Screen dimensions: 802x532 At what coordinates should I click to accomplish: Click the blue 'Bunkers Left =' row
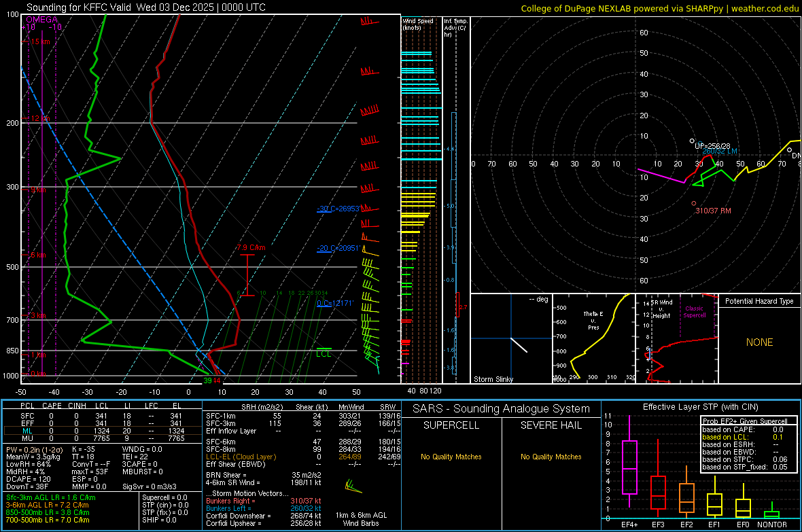click(264, 508)
